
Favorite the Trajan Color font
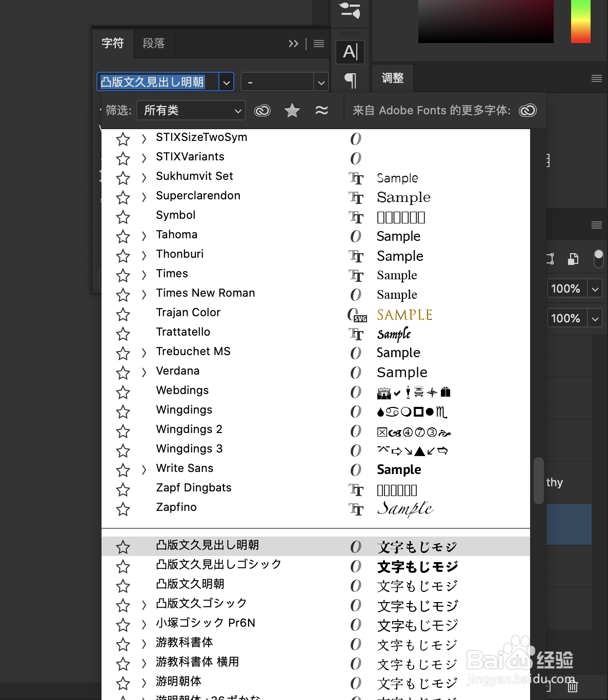click(123, 315)
